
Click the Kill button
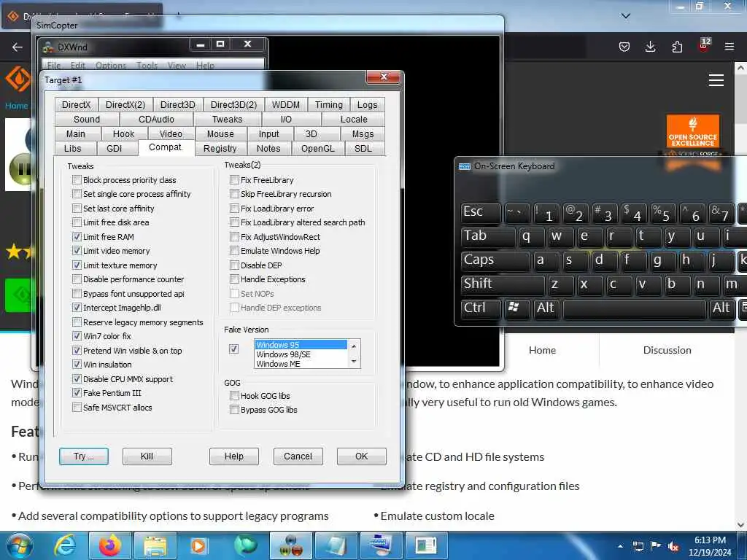point(147,456)
